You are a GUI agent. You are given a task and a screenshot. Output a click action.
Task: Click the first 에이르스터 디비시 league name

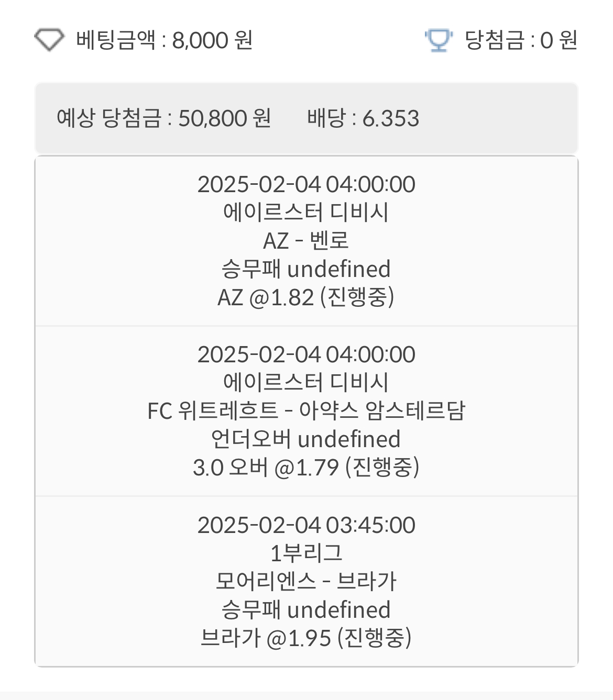click(306, 213)
